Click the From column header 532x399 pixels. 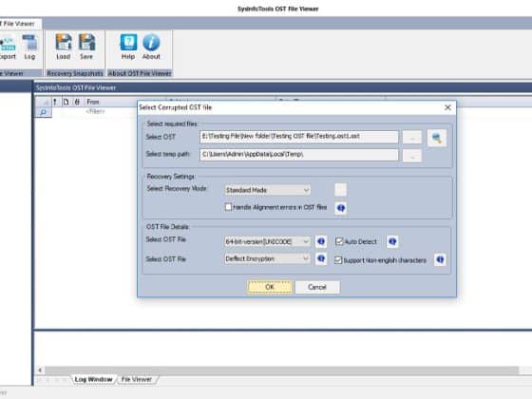click(x=93, y=102)
